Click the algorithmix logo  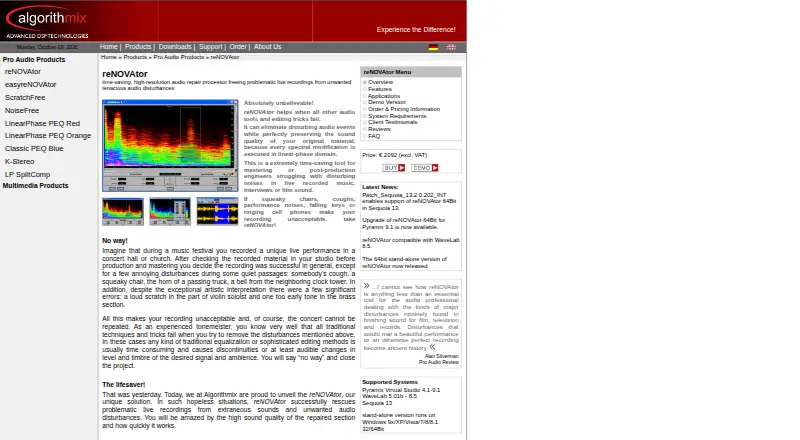[x=47, y=22]
